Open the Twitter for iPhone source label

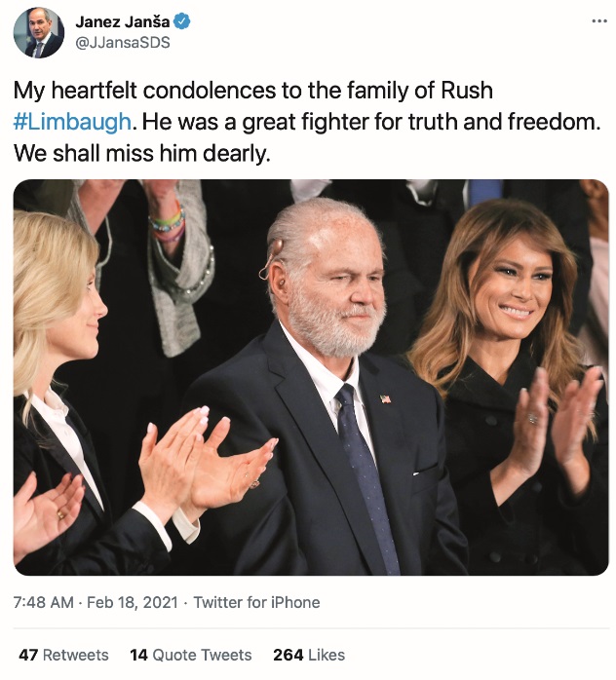pyautogui.click(x=256, y=603)
